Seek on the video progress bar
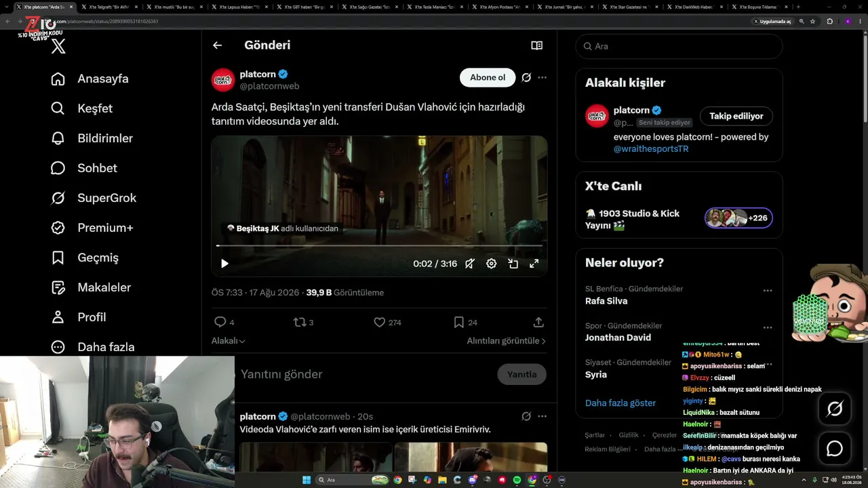 coord(379,245)
